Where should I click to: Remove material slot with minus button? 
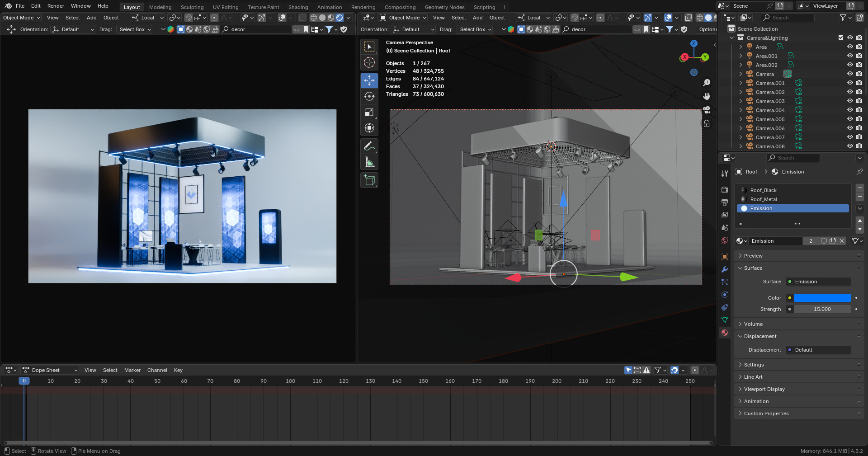(x=860, y=197)
